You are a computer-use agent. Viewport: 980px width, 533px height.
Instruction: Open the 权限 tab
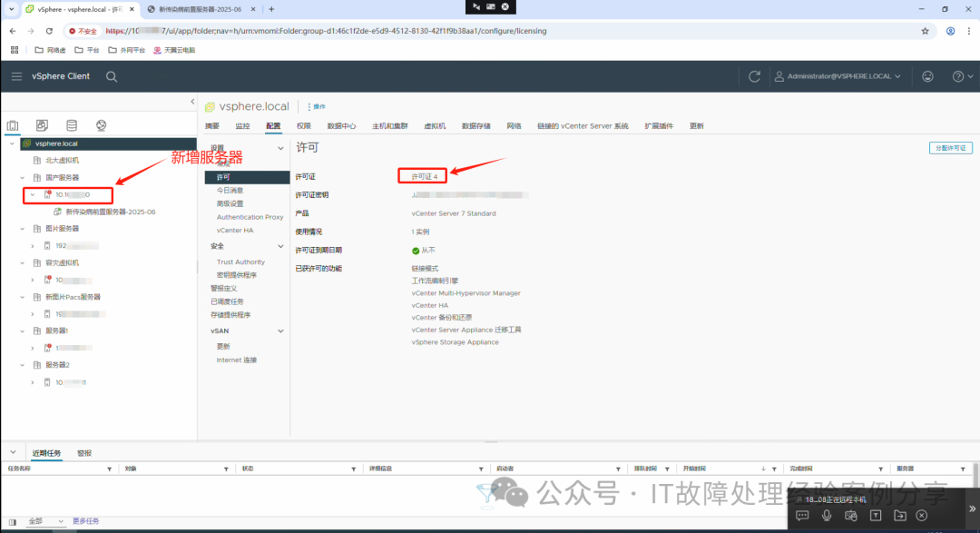(304, 125)
